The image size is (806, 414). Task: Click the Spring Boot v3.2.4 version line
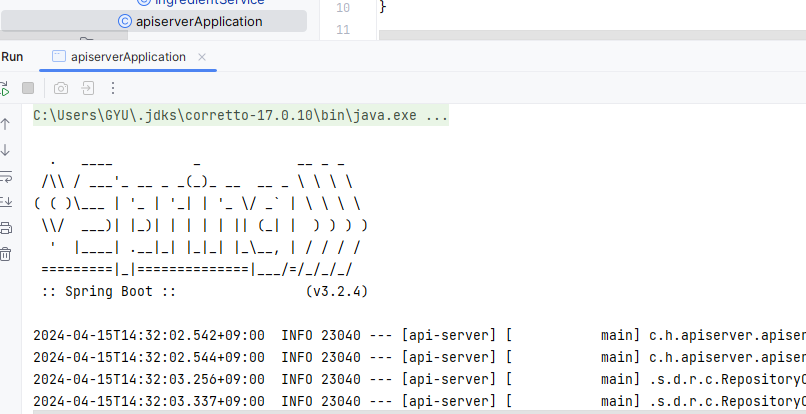205,292
